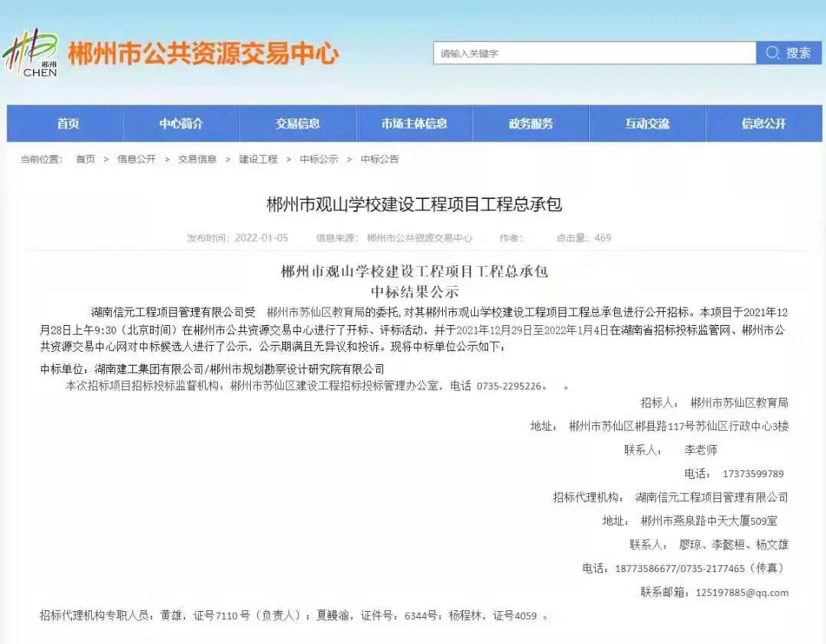Click the 搜索 search button
The width and height of the screenshot is (826, 644).
(799, 53)
